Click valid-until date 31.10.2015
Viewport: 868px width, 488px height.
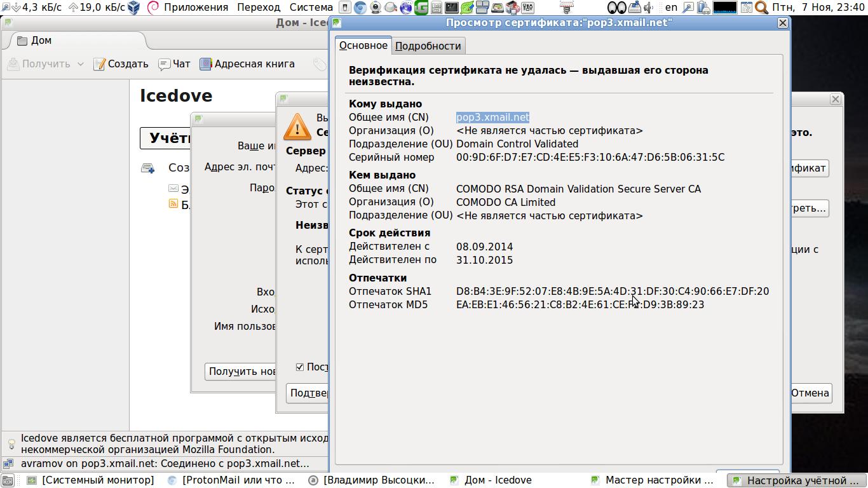click(x=484, y=260)
